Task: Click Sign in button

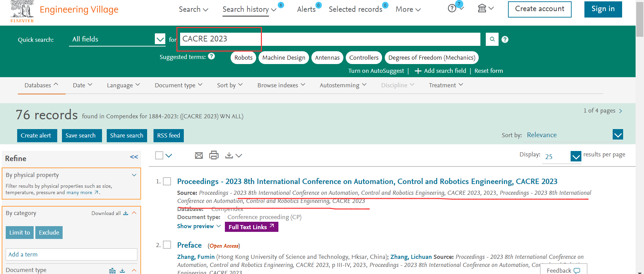Action: [603, 9]
